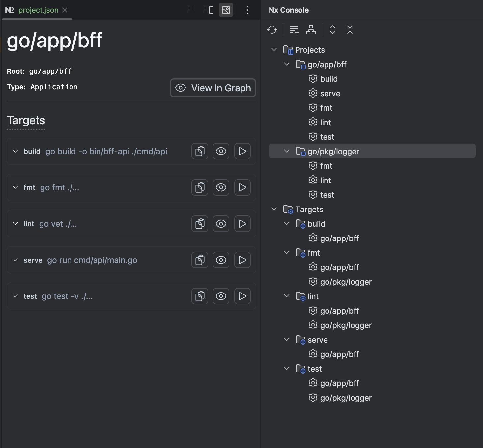Select go/pkg/logger under lint target folder
Viewport: 483px width, 448px height.
tap(346, 325)
